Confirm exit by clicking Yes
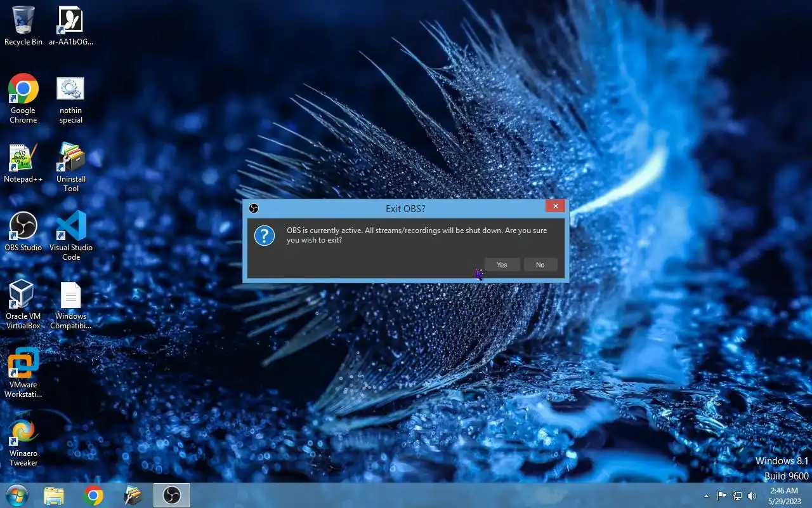The width and height of the screenshot is (812, 508). click(502, 265)
